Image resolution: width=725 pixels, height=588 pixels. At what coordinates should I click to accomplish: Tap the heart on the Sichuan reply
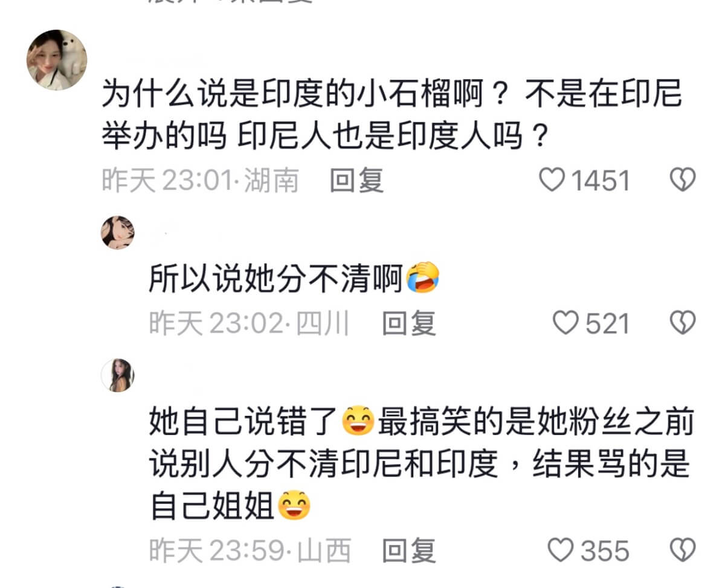pyautogui.click(x=566, y=323)
